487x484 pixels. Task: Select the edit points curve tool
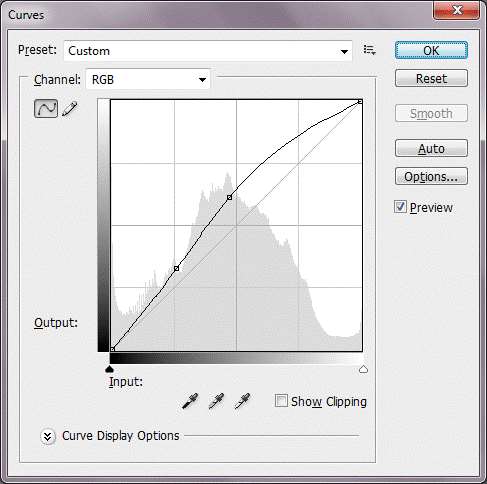46,108
